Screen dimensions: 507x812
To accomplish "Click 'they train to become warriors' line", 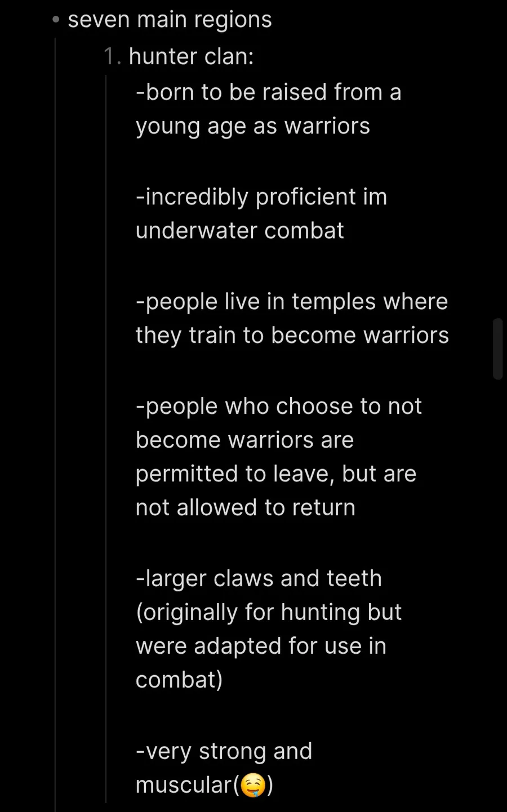I will tap(292, 335).
